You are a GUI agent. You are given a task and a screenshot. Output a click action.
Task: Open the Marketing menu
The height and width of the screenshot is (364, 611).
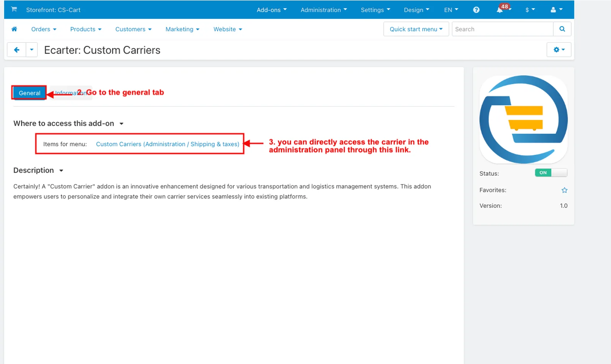183,29
